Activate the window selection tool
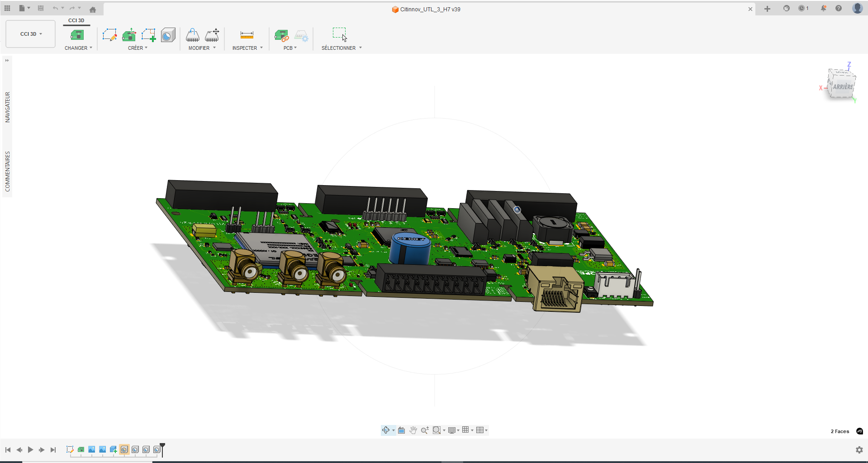868x463 pixels. coord(340,34)
